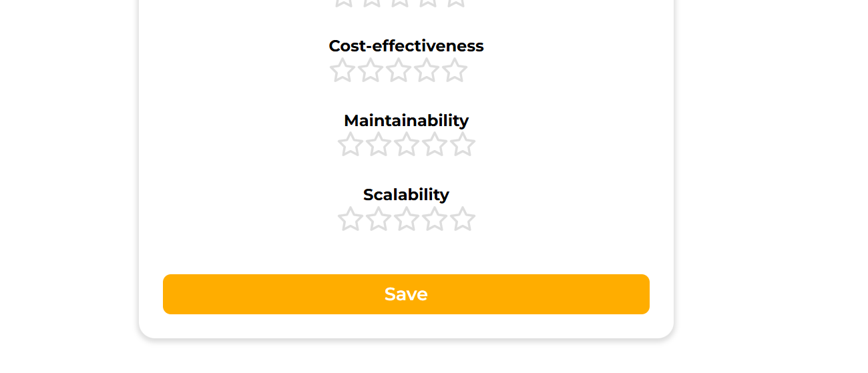
Task: Give Scalability five stars
Action: [x=462, y=219]
